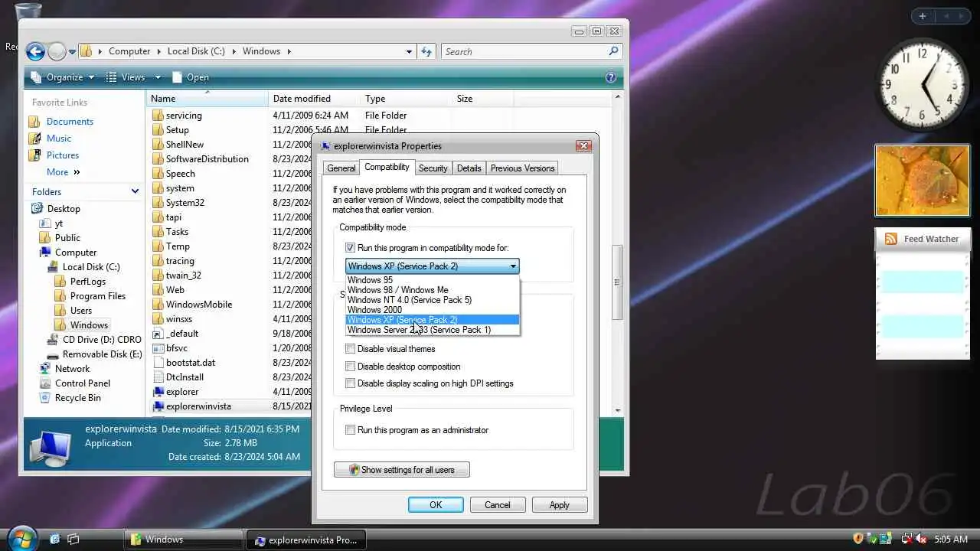This screenshot has width=980, height=551.
Task: Open the recent pages arrow beside Forward
Action: pyautogui.click(x=73, y=52)
